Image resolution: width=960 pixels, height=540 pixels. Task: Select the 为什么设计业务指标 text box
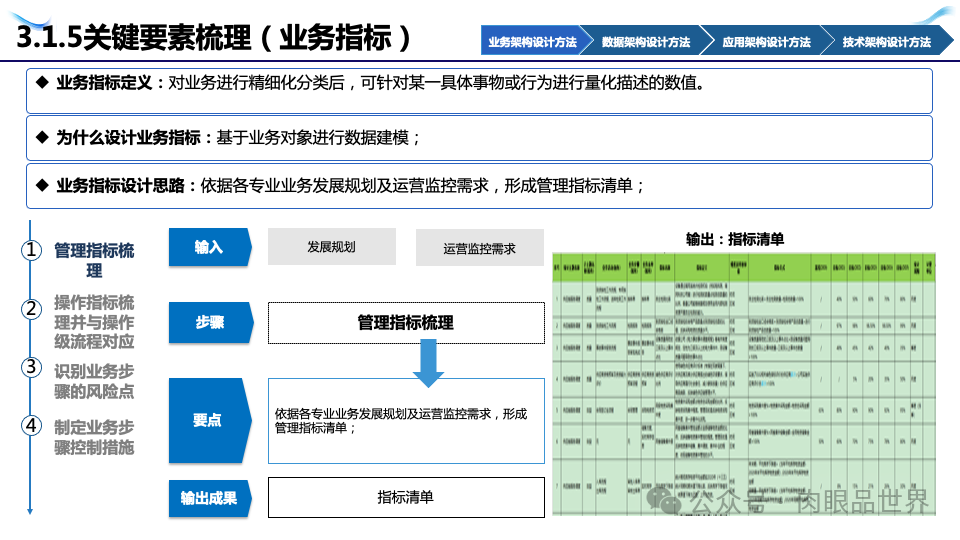479,138
